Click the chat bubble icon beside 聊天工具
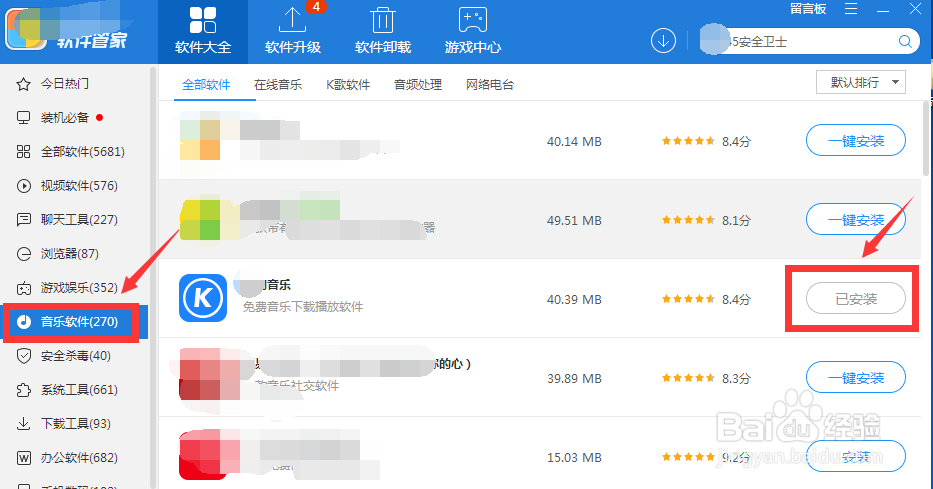The height and width of the screenshot is (489, 933). 23,220
